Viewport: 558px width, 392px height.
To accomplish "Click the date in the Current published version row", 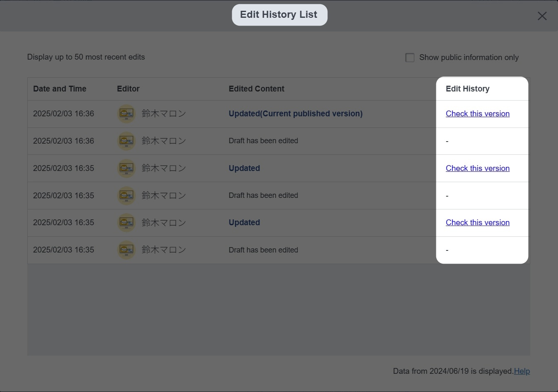I will click(x=63, y=114).
